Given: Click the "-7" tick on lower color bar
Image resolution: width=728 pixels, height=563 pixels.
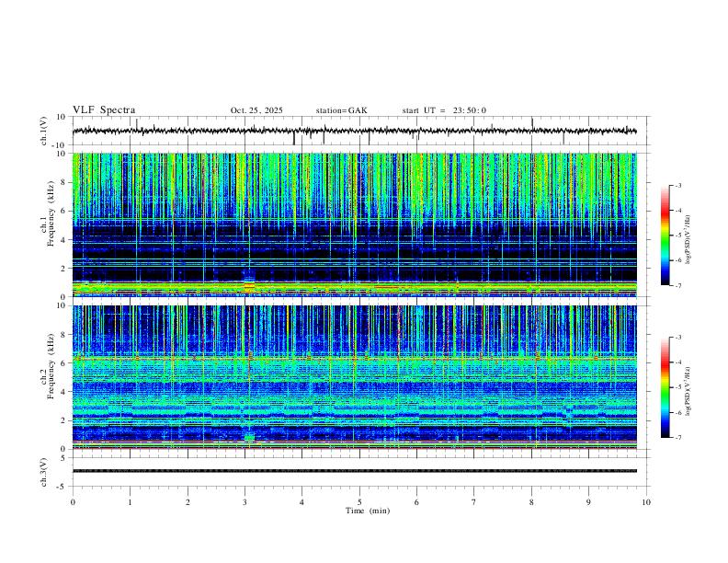Looking at the screenshot, I should pyautogui.click(x=678, y=437).
